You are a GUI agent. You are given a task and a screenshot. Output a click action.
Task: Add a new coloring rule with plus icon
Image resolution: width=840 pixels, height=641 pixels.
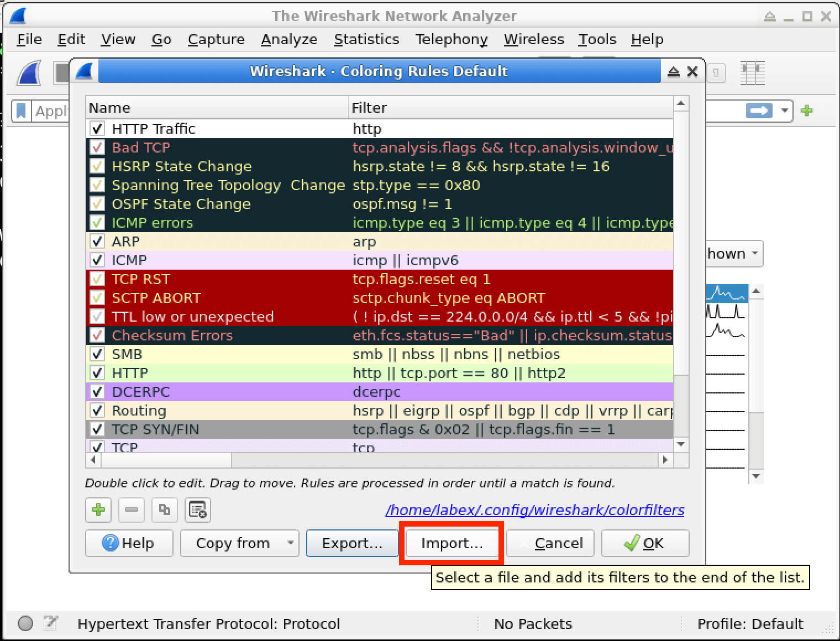[x=98, y=509]
